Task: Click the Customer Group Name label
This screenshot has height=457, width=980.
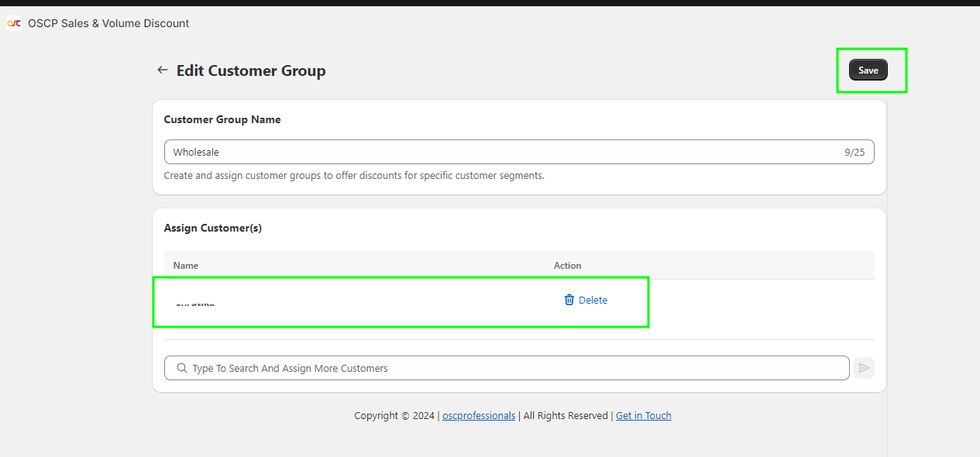Action: [x=222, y=119]
